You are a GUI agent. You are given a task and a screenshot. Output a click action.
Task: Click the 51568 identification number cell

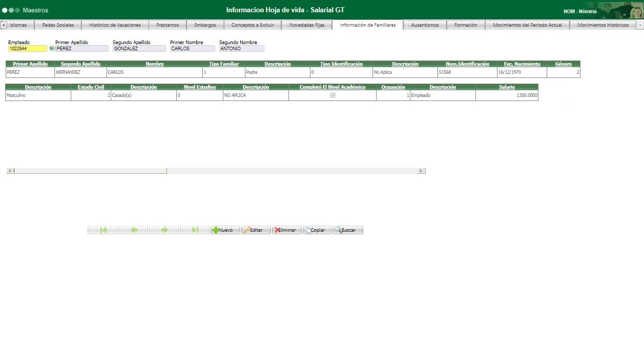pos(467,72)
